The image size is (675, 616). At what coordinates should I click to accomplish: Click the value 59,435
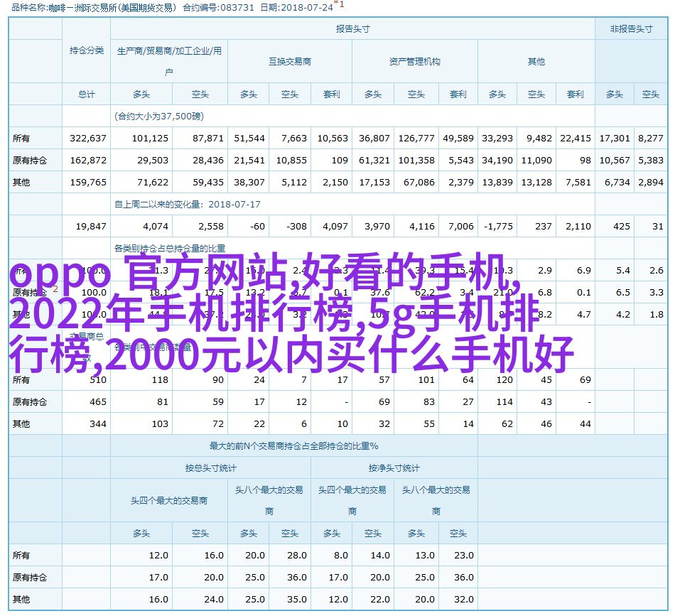point(208,182)
